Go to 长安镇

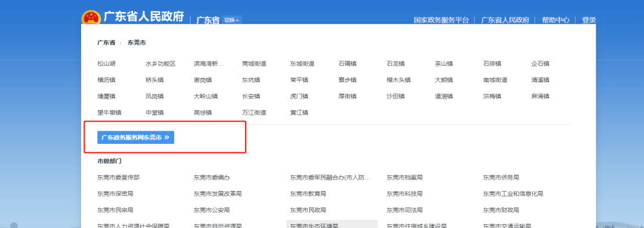click(x=251, y=97)
